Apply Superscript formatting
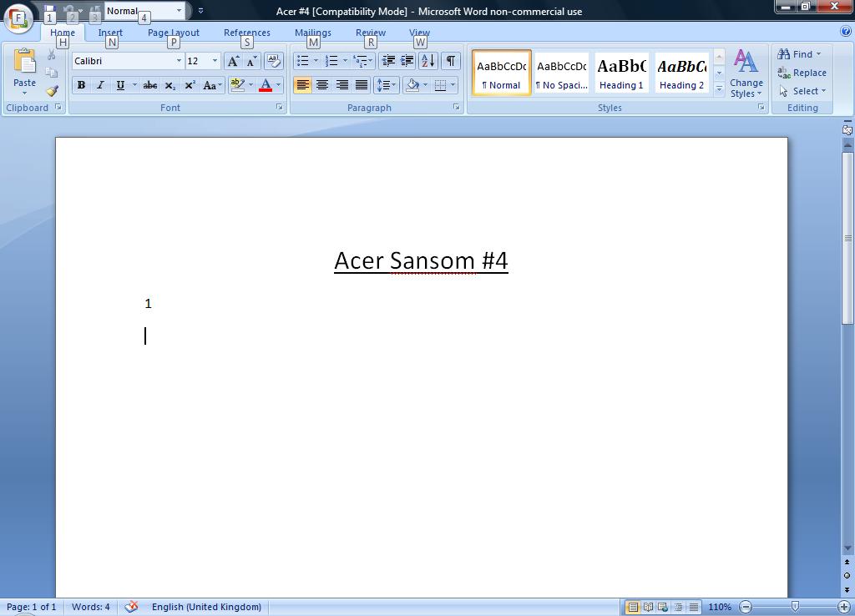Image resolution: width=855 pixels, height=616 pixels. pyautogui.click(x=190, y=85)
